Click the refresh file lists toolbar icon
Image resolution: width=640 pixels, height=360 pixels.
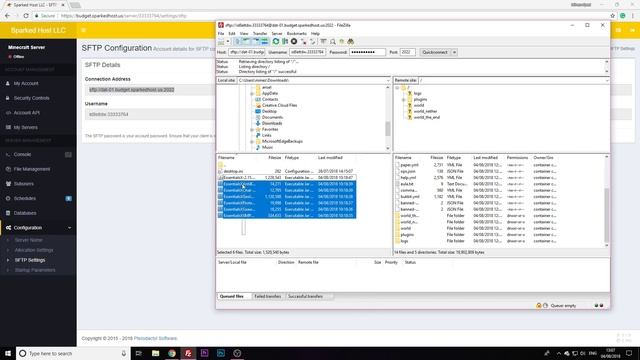click(276, 42)
